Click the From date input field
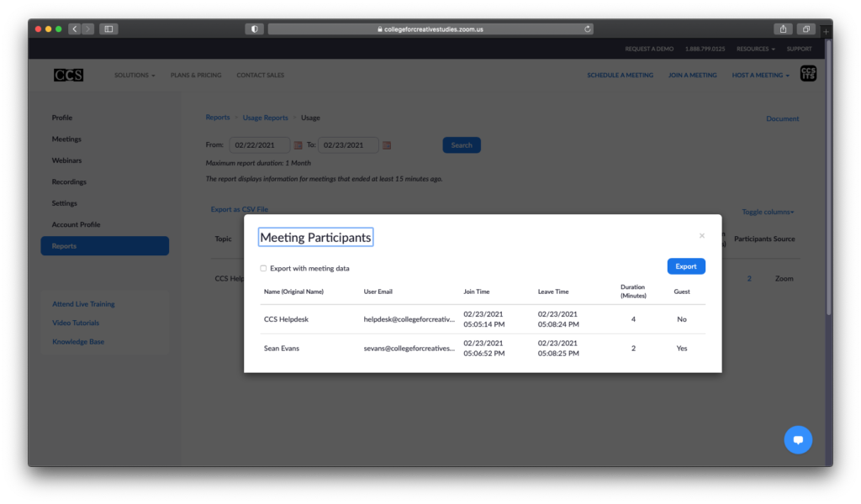 259,145
